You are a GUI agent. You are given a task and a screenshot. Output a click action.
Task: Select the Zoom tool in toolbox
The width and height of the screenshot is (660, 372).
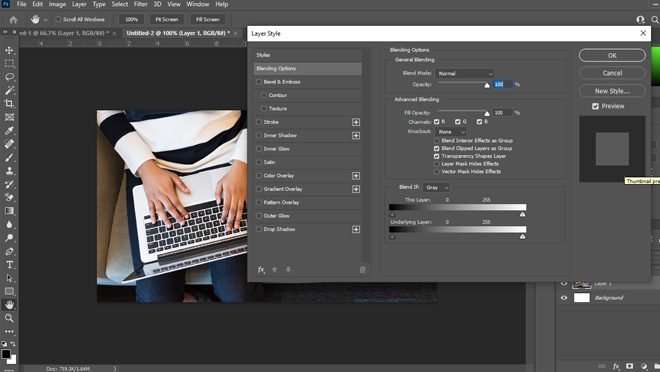pyautogui.click(x=9, y=318)
